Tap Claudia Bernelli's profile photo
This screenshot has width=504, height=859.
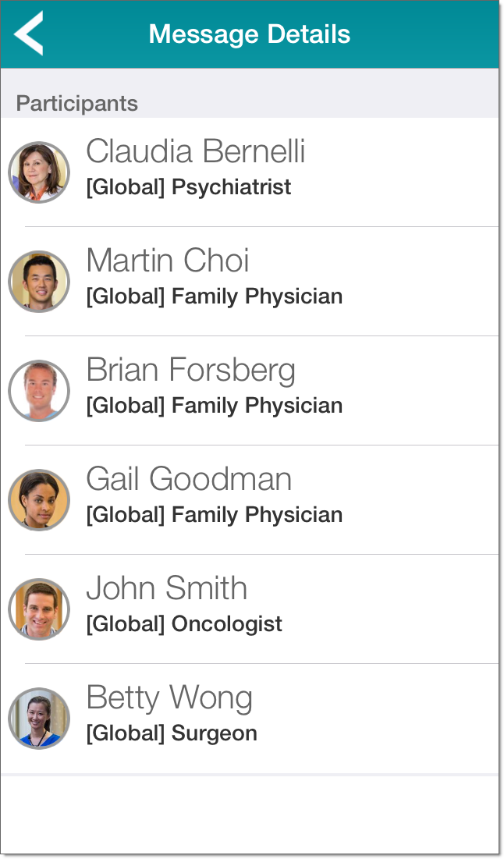(39, 172)
